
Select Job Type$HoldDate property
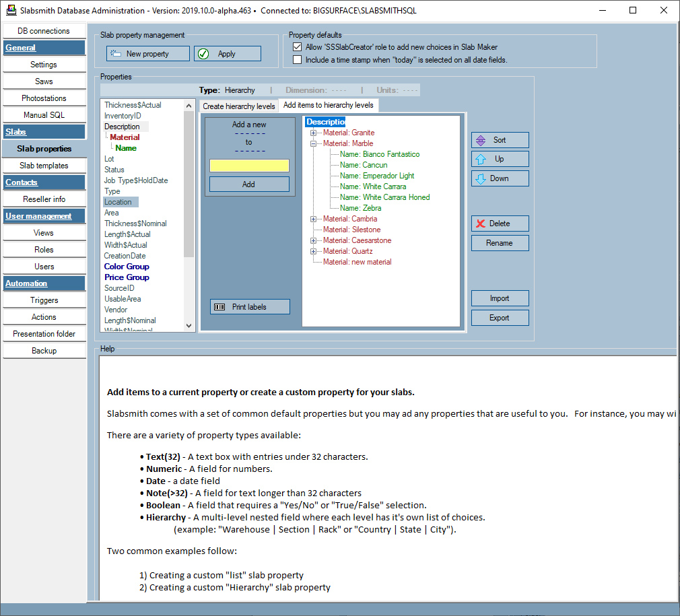point(136,180)
